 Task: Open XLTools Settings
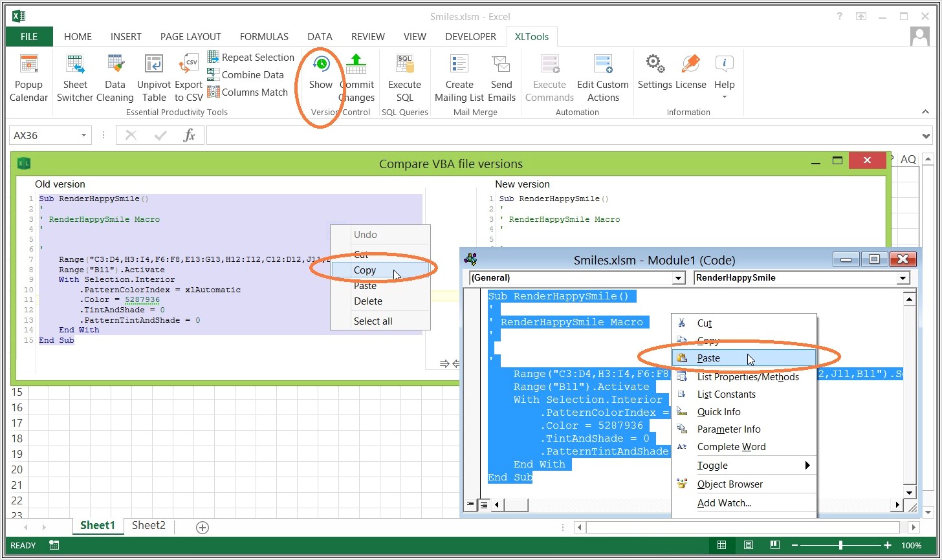tap(655, 72)
